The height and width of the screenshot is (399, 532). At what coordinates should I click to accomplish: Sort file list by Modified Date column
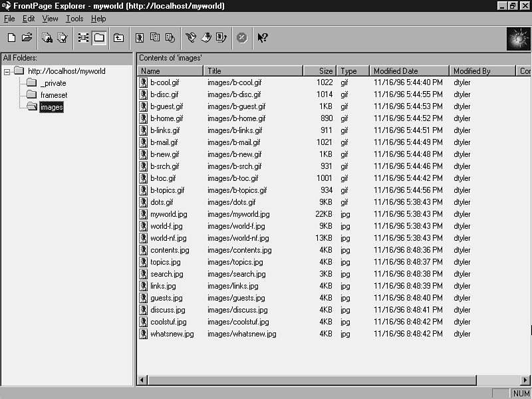pyautogui.click(x=408, y=71)
